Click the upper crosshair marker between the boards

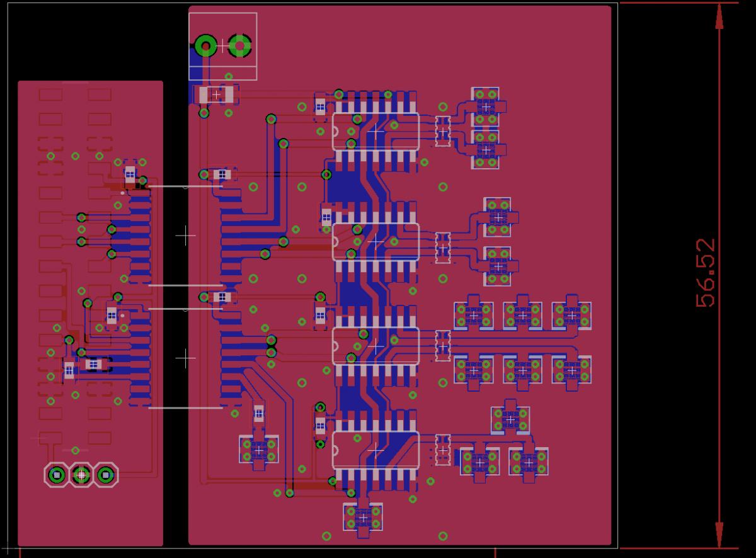click(x=185, y=236)
